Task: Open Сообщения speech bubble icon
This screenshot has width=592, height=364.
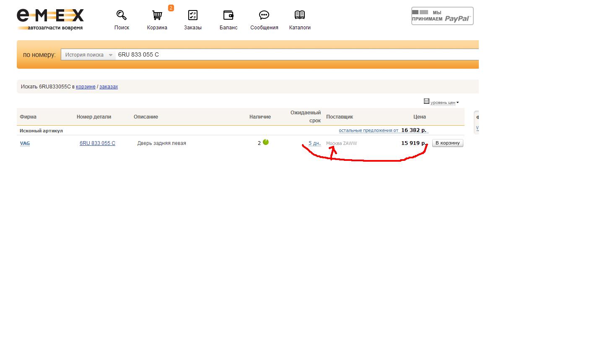Action: 264,15
